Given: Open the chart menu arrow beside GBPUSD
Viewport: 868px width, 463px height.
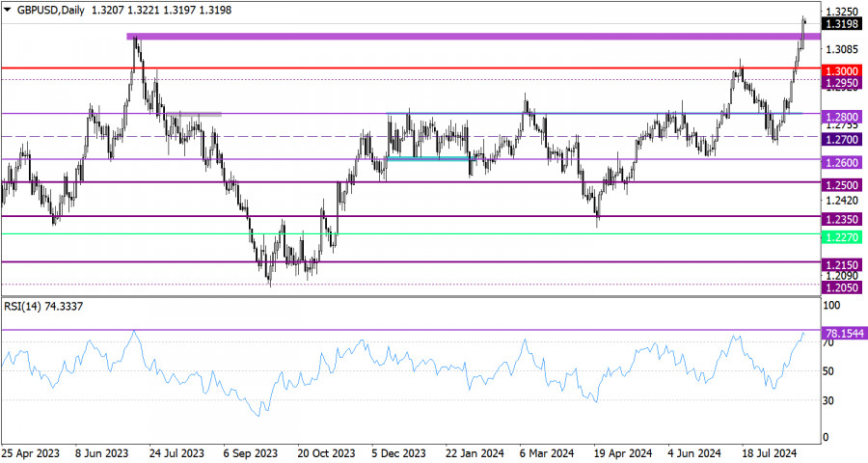Looking at the screenshot, I should click(x=7, y=10).
